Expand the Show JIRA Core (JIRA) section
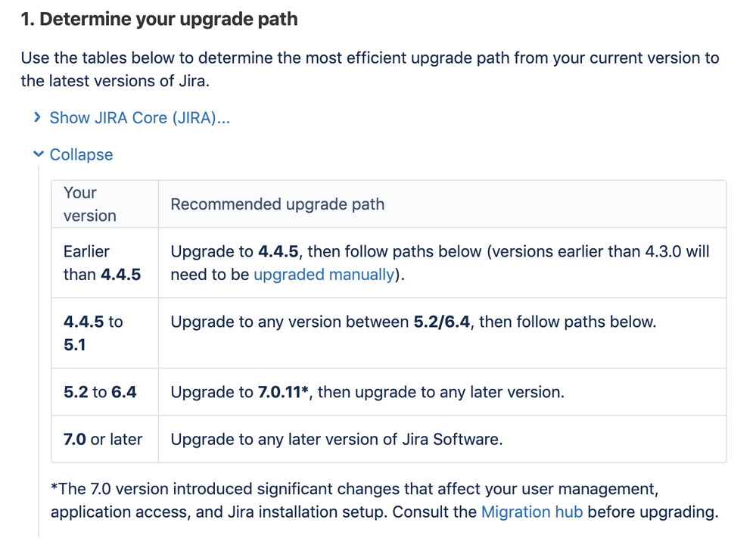756x560 pixels. [x=140, y=118]
